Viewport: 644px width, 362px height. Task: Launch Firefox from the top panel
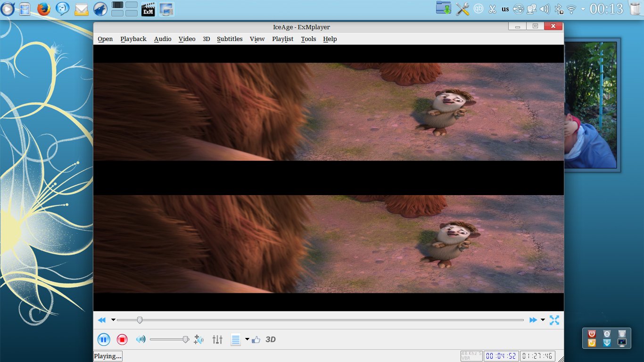44,8
